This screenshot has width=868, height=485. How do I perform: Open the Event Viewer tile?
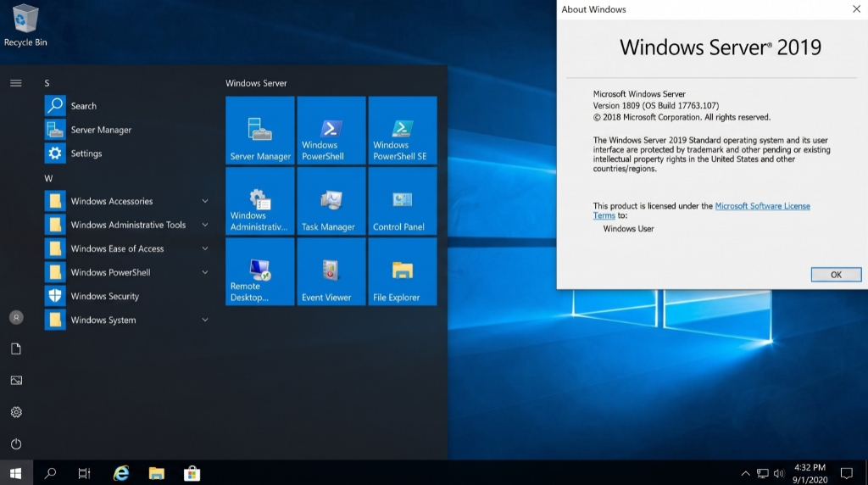pos(331,271)
